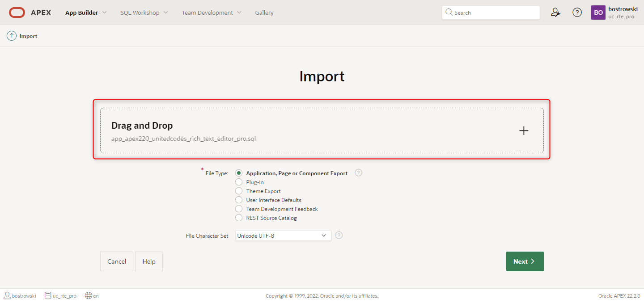Show help for File Type field

tap(358, 173)
